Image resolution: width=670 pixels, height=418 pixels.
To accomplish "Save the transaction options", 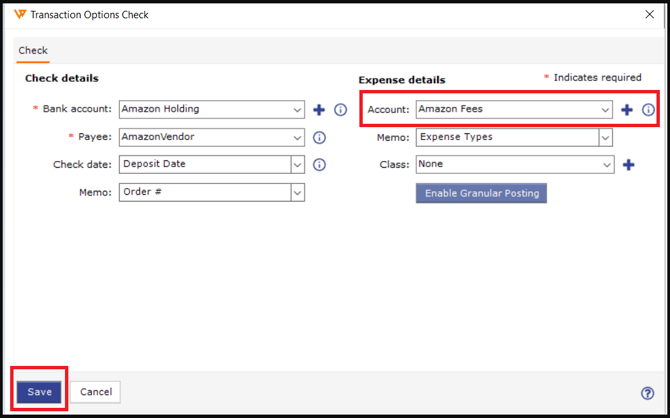I will tap(40, 392).
